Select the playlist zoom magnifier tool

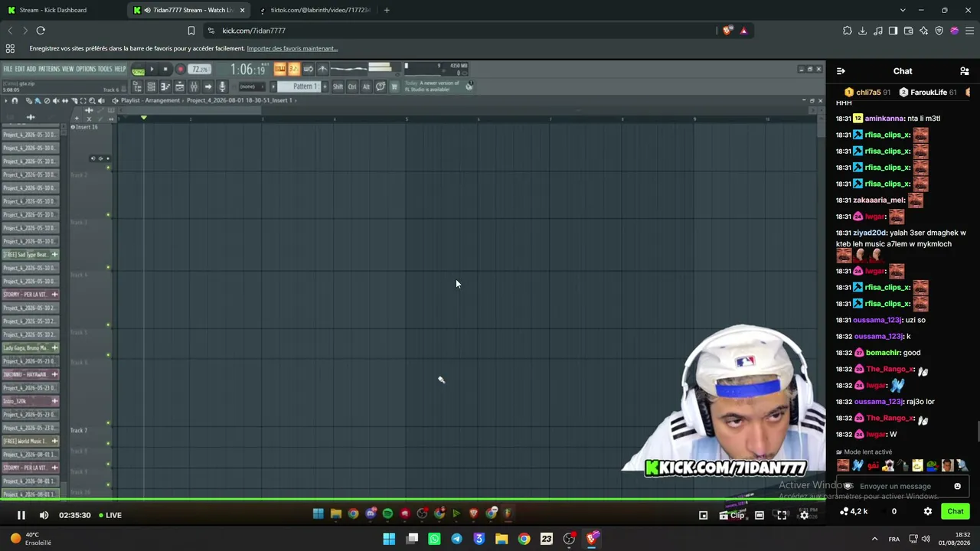tap(92, 101)
